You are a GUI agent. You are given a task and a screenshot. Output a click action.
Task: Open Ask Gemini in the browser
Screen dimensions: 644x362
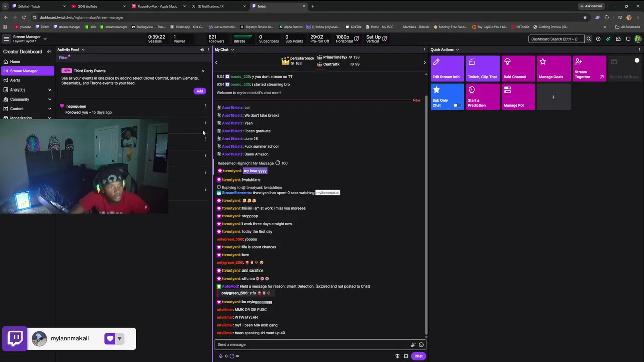(591, 6)
